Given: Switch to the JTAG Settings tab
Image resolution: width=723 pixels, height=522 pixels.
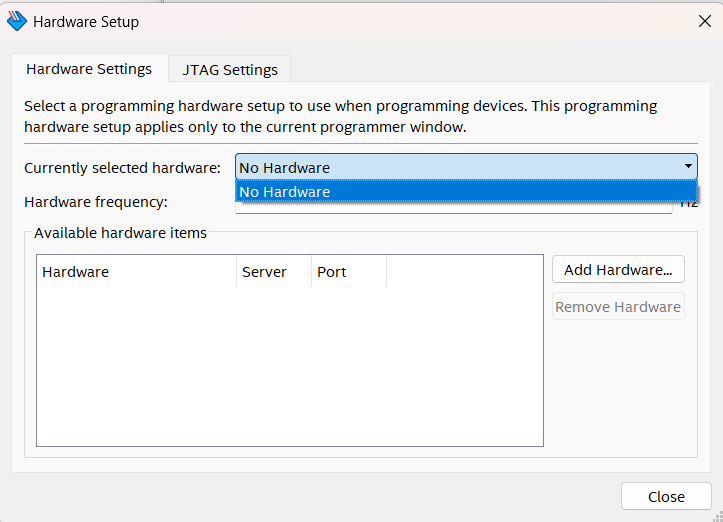Looking at the screenshot, I should pos(230,70).
